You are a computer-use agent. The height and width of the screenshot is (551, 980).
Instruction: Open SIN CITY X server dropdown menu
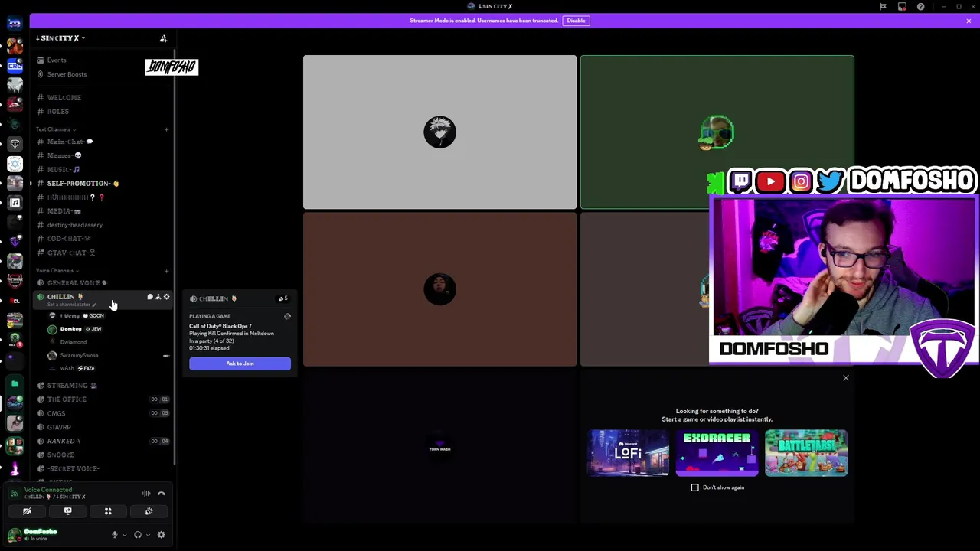coord(60,38)
